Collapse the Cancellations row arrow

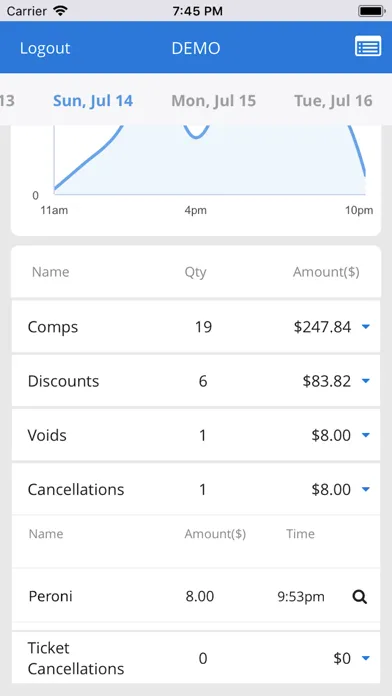[366, 489]
